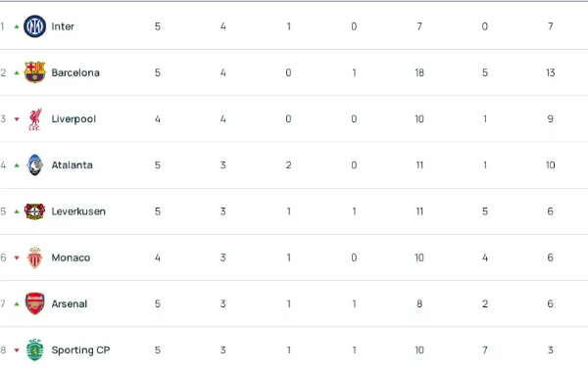The height and width of the screenshot is (372, 588).
Task: Click the Sporting CP club crest
Action: pyautogui.click(x=35, y=349)
